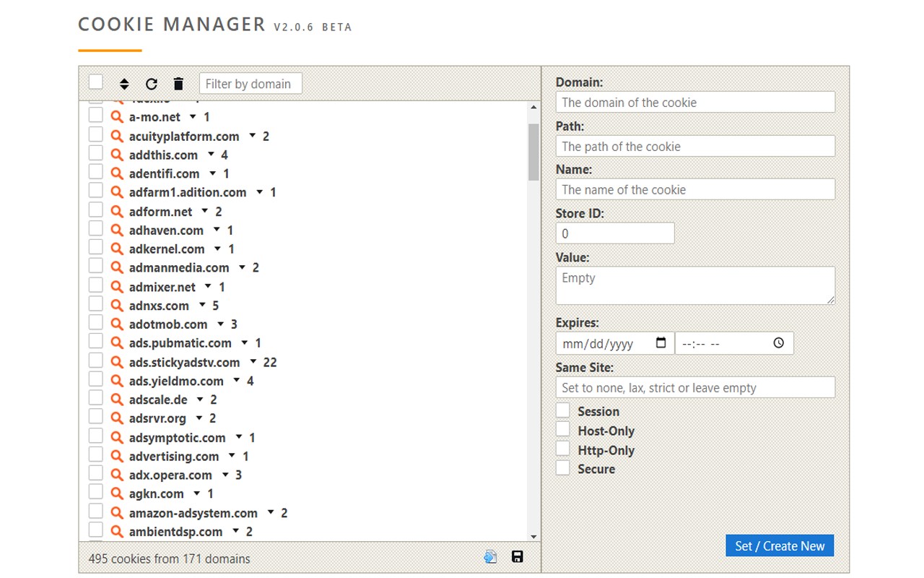Viewport: 924px width, 578px height.
Task: Expand acuityplatform.com domain cookies
Action: coord(253,136)
